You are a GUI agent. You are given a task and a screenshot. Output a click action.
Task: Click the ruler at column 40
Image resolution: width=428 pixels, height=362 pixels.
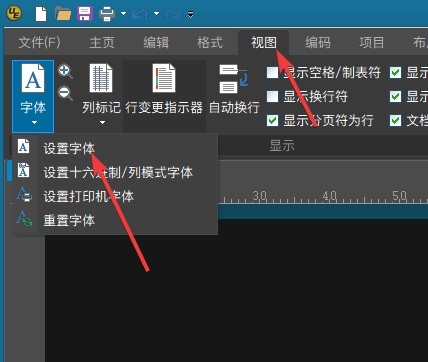click(x=329, y=196)
